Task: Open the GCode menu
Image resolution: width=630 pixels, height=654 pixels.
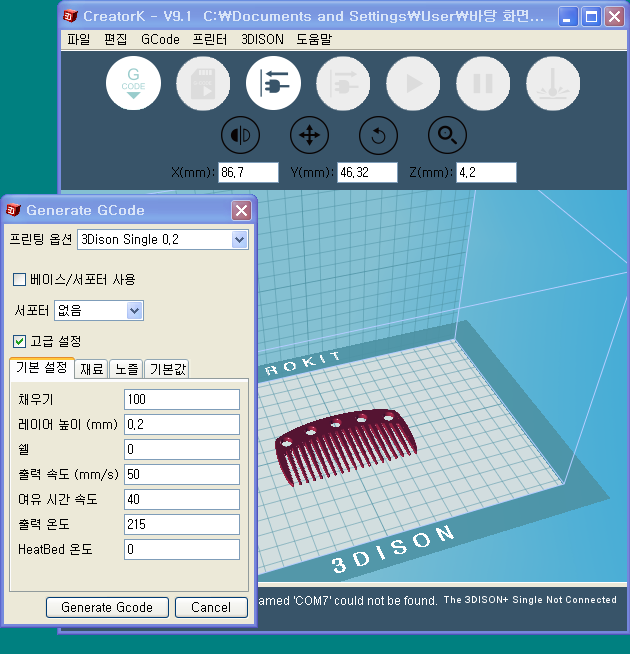Action: coord(160,40)
